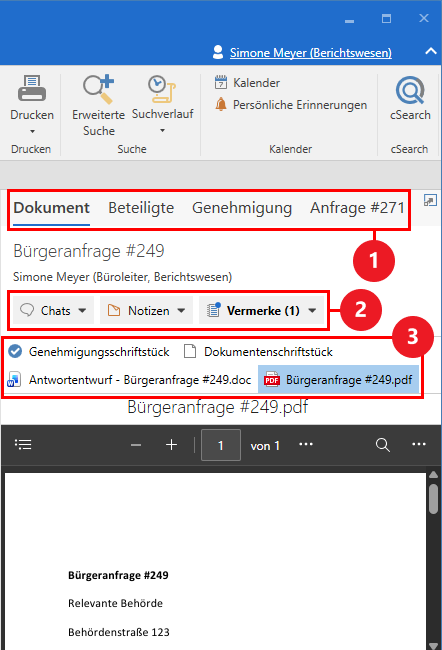Switch to the Beteiligte tab

click(141, 207)
